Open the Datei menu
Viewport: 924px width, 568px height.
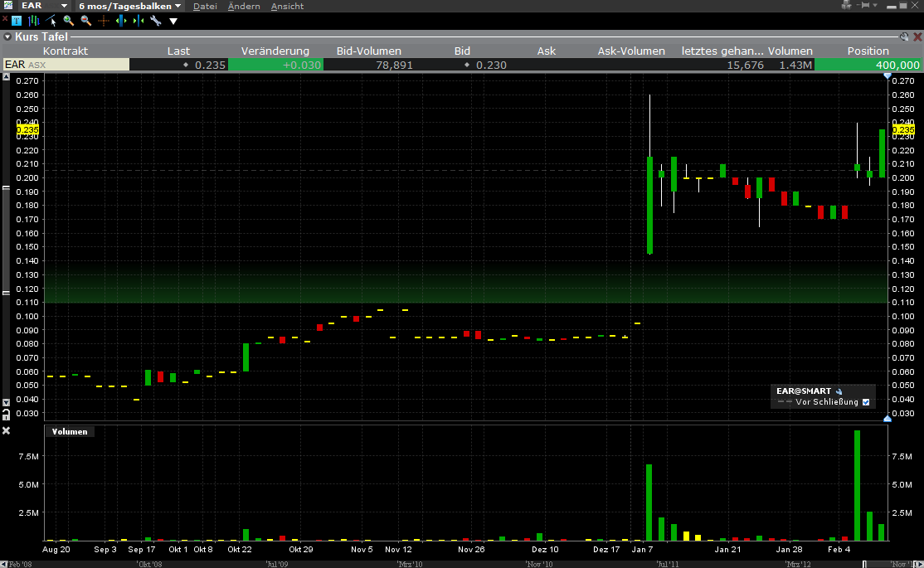pyautogui.click(x=204, y=7)
